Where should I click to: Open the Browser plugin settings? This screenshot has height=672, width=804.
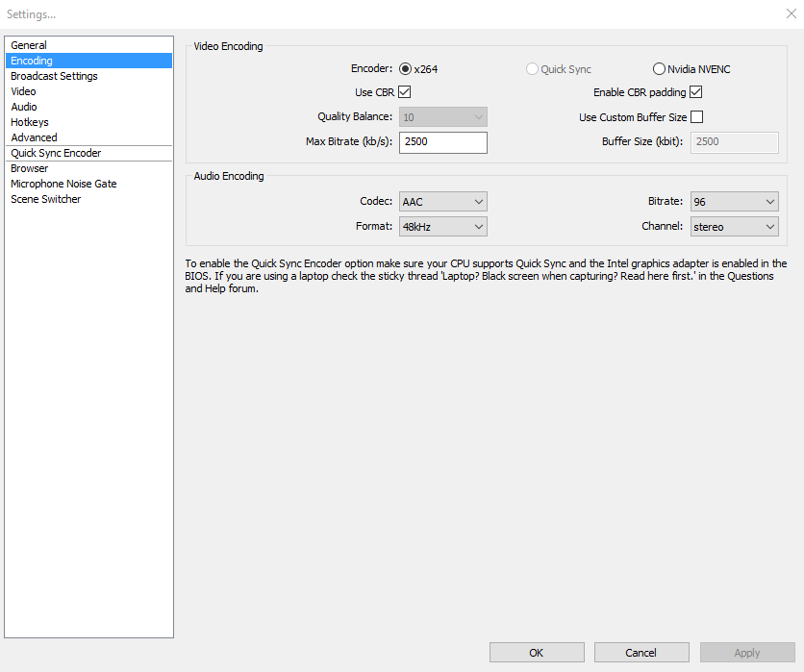tap(88, 168)
